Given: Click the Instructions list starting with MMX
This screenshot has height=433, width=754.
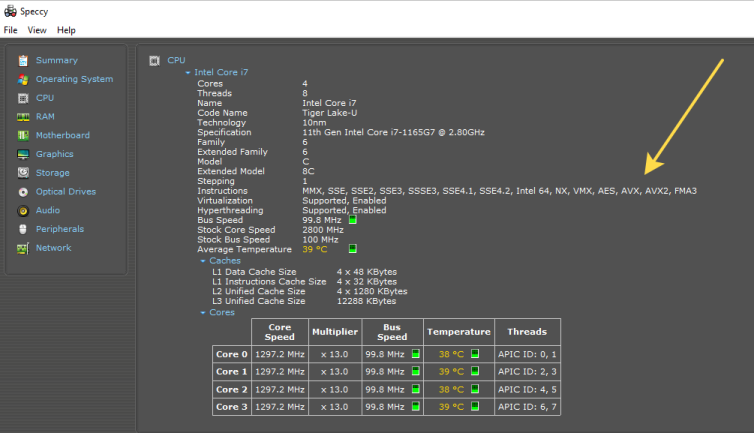Looking at the screenshot, I should (499, 191).
